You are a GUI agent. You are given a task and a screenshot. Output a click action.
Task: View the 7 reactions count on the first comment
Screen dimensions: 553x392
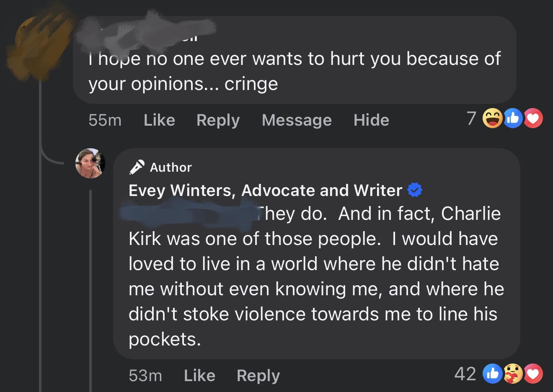click(471, 119)
